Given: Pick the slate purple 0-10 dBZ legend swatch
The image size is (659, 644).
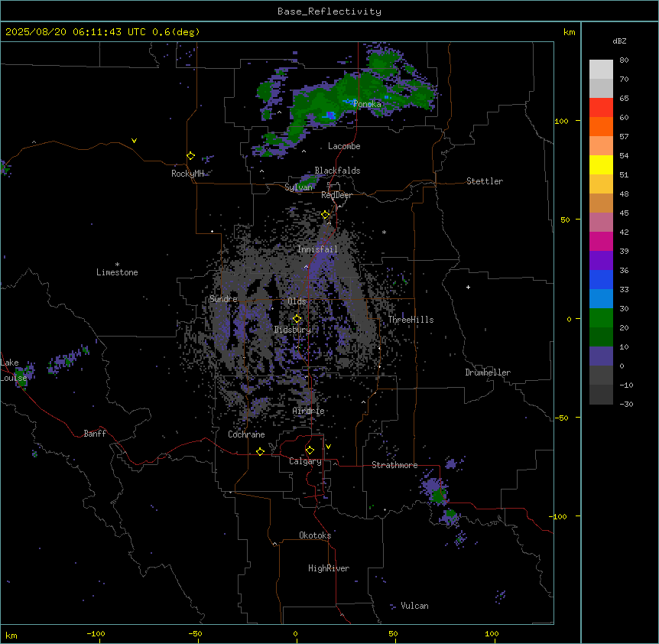Looking at the screenshot, I should point(601,356).
